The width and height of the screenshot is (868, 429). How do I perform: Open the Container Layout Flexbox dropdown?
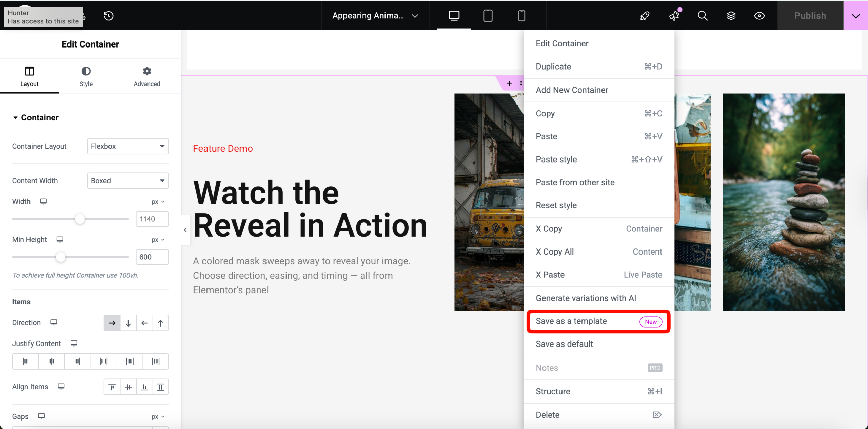pyautogui.click(x=128, y=146)
